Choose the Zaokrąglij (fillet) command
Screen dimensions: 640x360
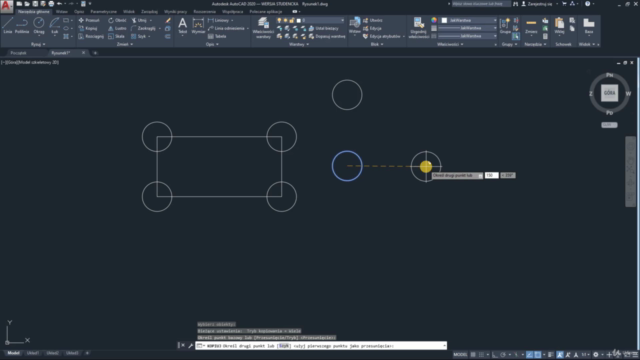point(143,29)
